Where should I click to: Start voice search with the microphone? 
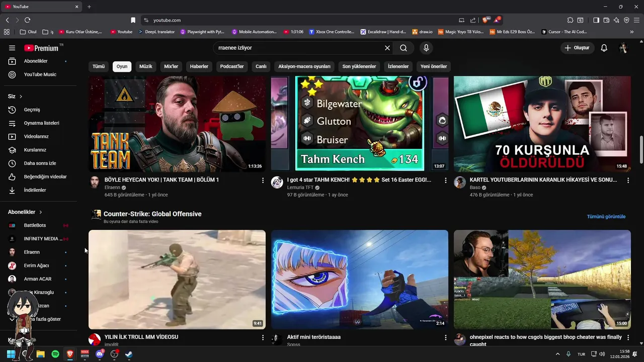(426, 48)
